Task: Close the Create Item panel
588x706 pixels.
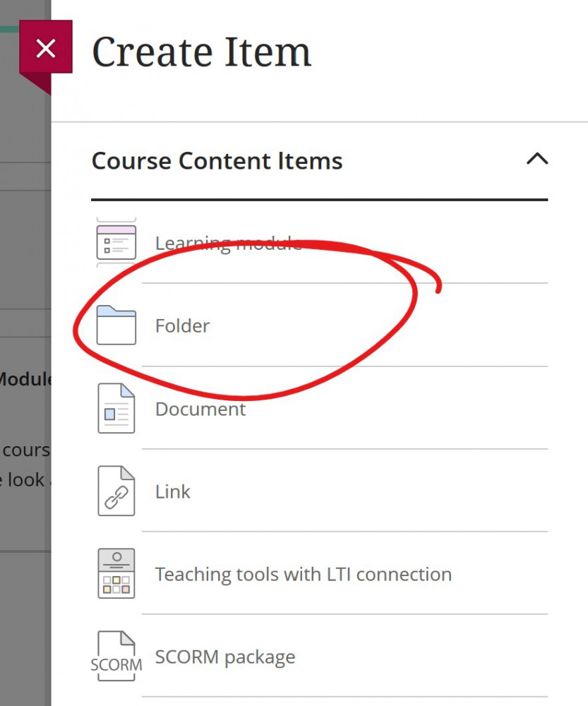Action: pyautogui.click(x=46, y=48)
